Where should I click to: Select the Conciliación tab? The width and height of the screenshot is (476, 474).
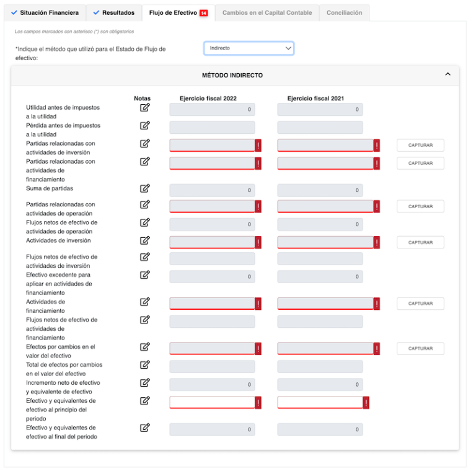click(x=344, y=13)
